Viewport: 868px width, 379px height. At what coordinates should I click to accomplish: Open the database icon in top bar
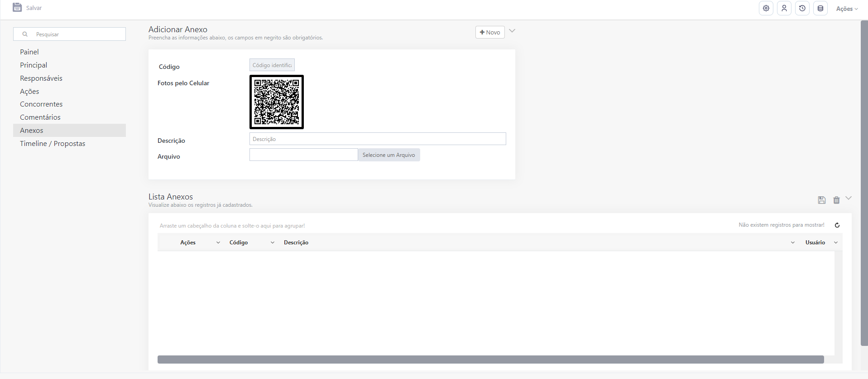[820, 8]
